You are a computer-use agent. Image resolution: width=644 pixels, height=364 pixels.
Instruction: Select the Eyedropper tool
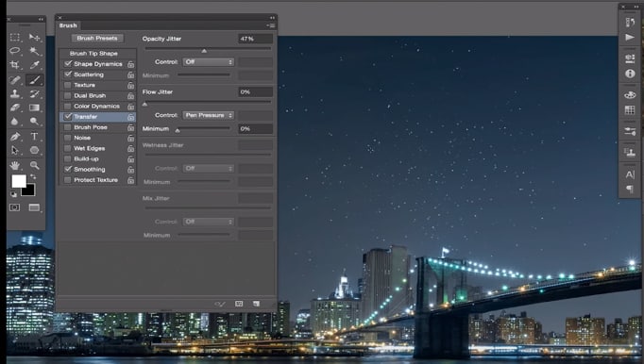pyautogui.click(x=35, y=65)
